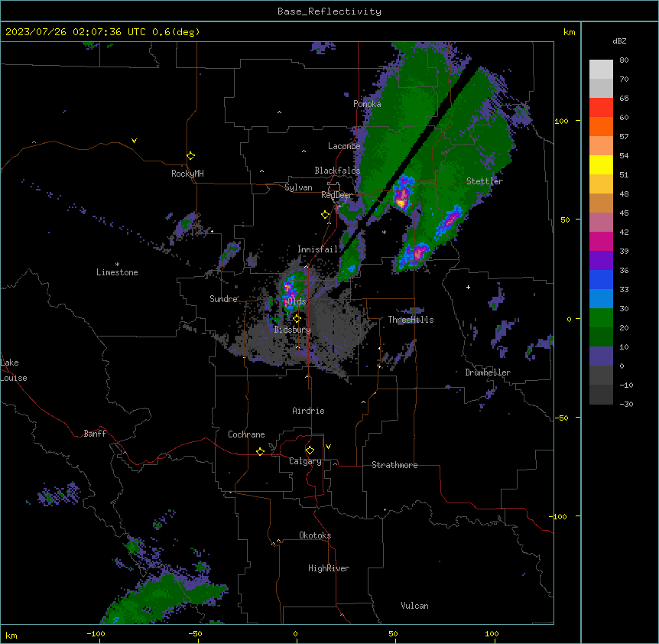Click the storm cell core just north of Olds

(x=289, y=289)
